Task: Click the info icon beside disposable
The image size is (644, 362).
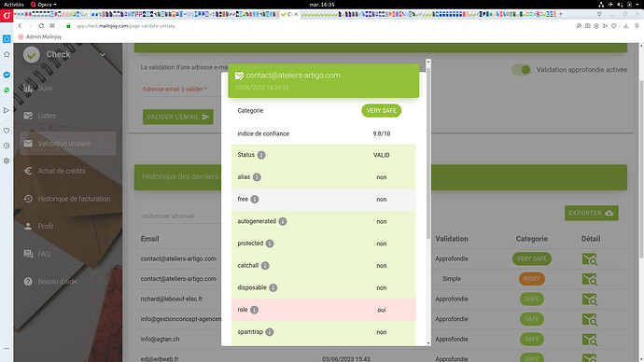Action: 273,287
